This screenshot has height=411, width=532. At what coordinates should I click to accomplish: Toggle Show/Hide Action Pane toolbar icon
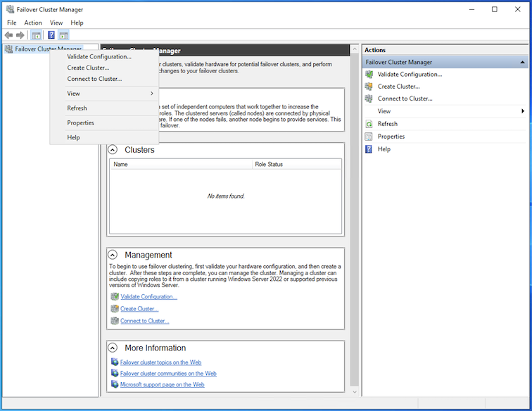pyautogui.click(x=63, y=35)
